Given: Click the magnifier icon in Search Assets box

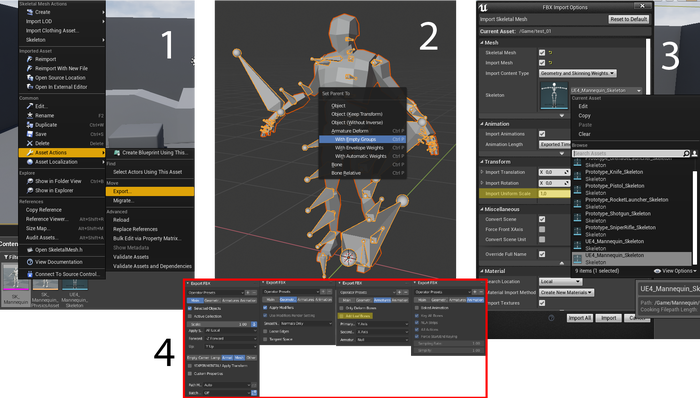Looking at the screenshot, I should (686, 153).
